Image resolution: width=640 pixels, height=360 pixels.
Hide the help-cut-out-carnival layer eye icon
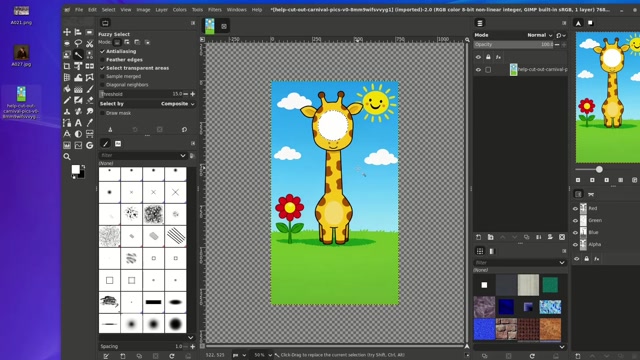coord(478,70)
